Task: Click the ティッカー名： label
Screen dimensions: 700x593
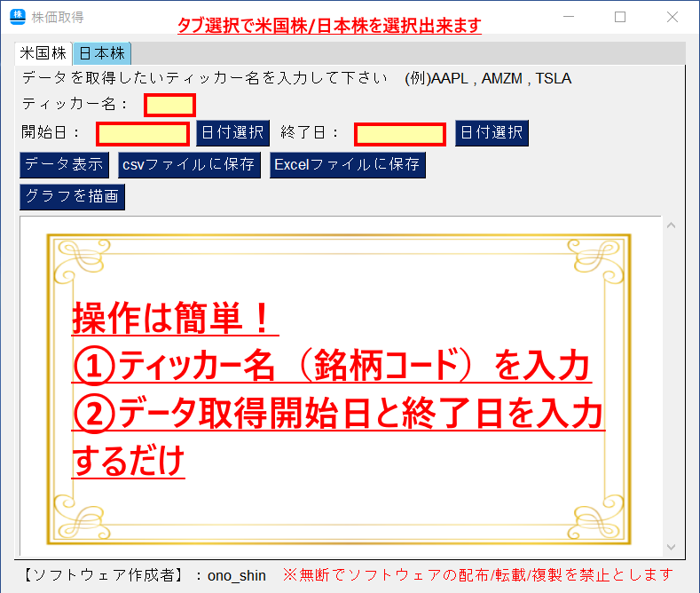Action: click(x=75, y=104)
